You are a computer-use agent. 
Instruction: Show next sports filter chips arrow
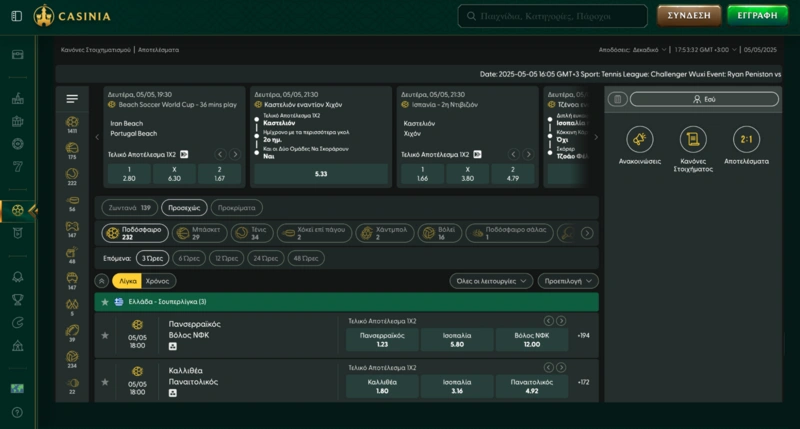pos(587,233)
